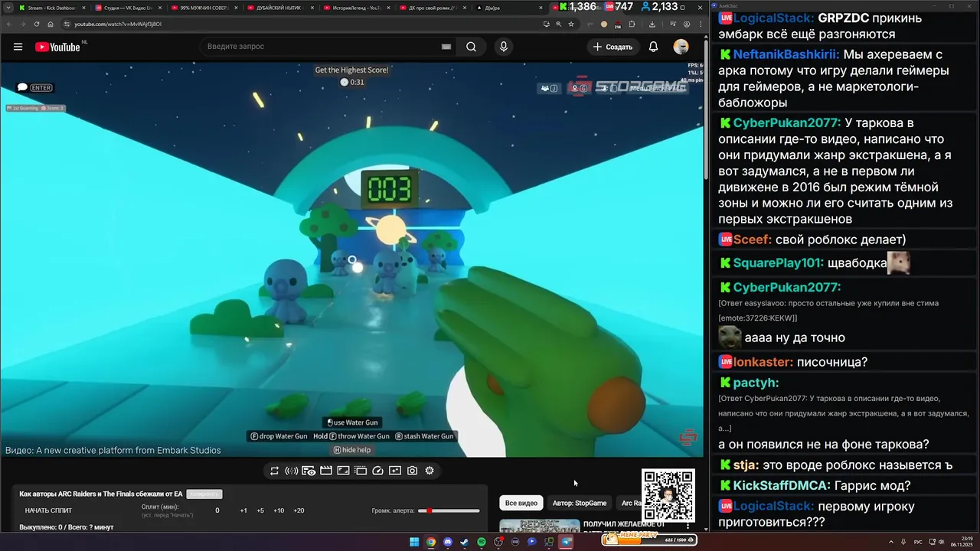
Task: Select the Автор: StopGame chip
Action: coord(580,503)
